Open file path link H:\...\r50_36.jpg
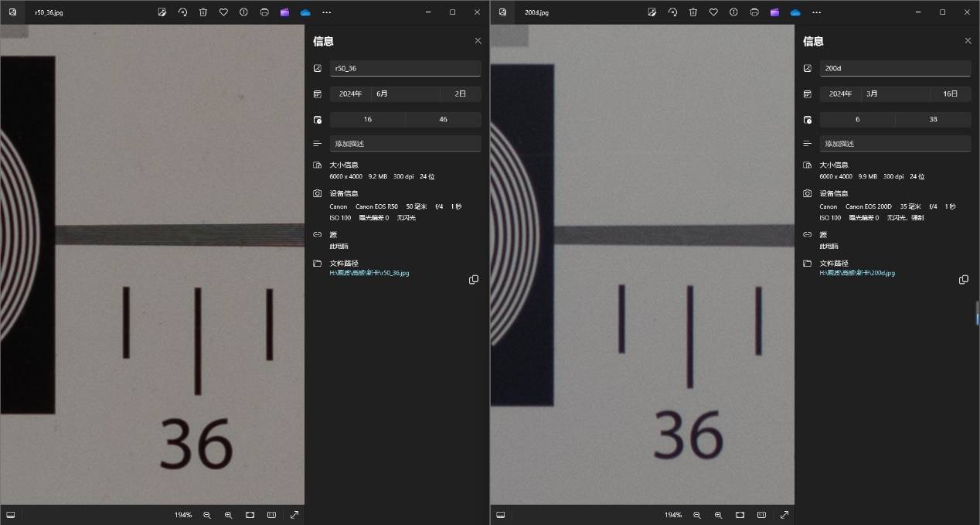 click(369, 273)
